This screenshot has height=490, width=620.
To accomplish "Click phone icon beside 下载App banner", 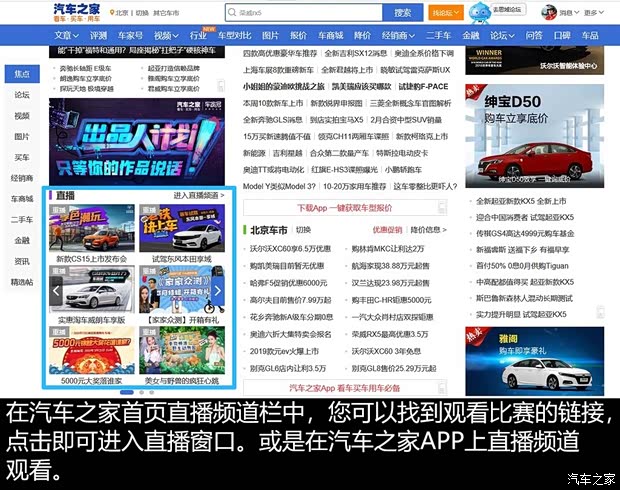I will 442,207.
